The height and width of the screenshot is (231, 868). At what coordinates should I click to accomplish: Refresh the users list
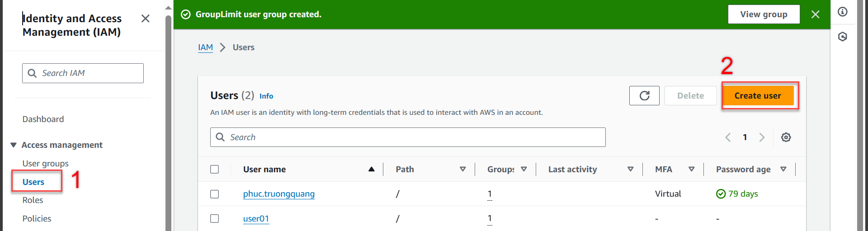click(x=644, y=95)
